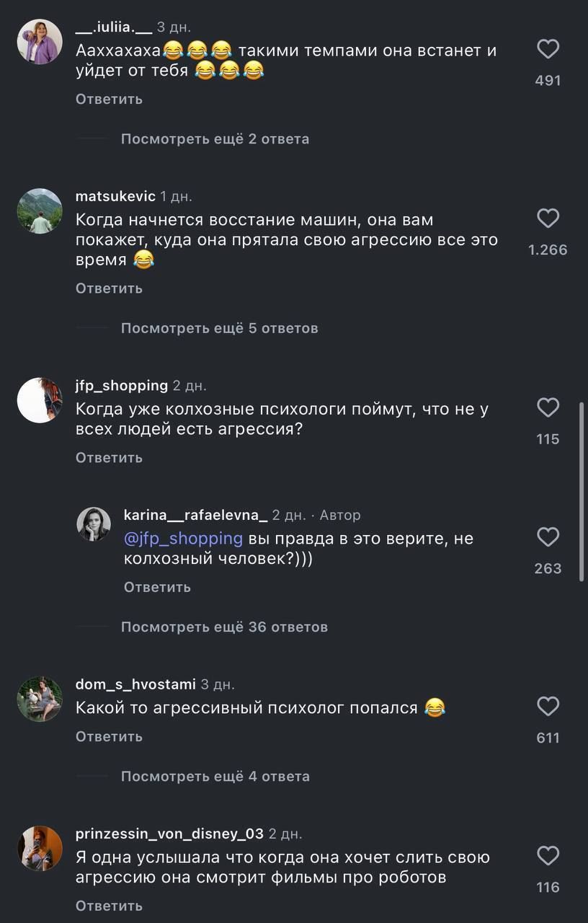Reply to karina__rafaelevna_ author comment
Screen dimensions: 588x923
pyautogui.click(x=157, y=587)
